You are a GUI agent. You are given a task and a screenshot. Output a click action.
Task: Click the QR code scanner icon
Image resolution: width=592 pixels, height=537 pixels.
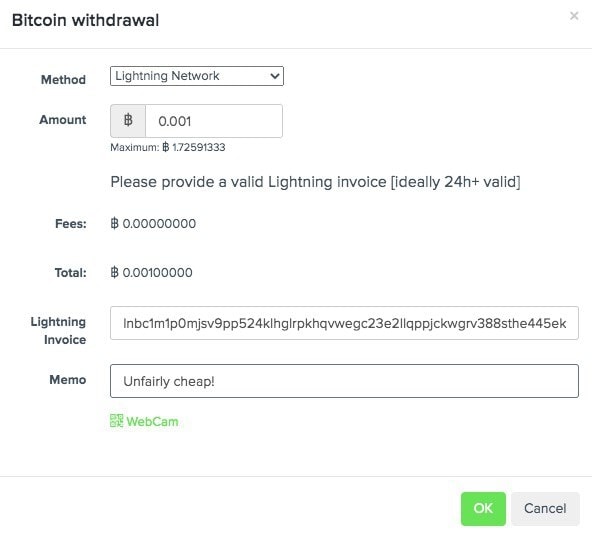116,421
